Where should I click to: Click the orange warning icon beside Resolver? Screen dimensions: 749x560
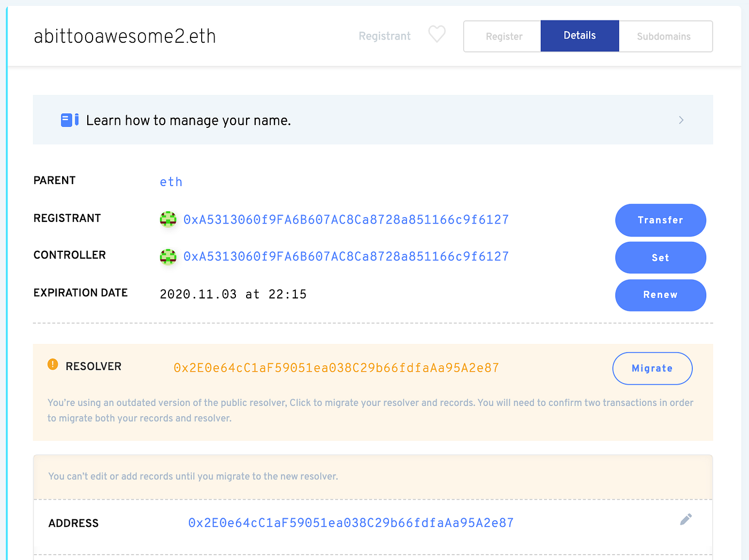pos(53,364)
